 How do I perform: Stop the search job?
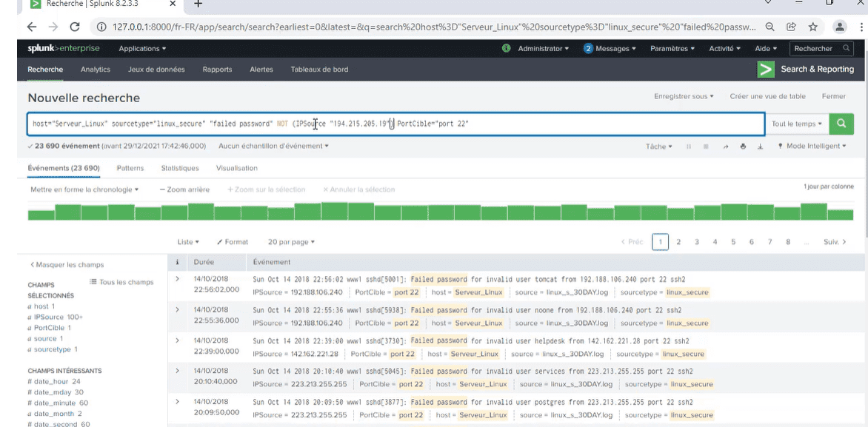click(x=706, y=147)
